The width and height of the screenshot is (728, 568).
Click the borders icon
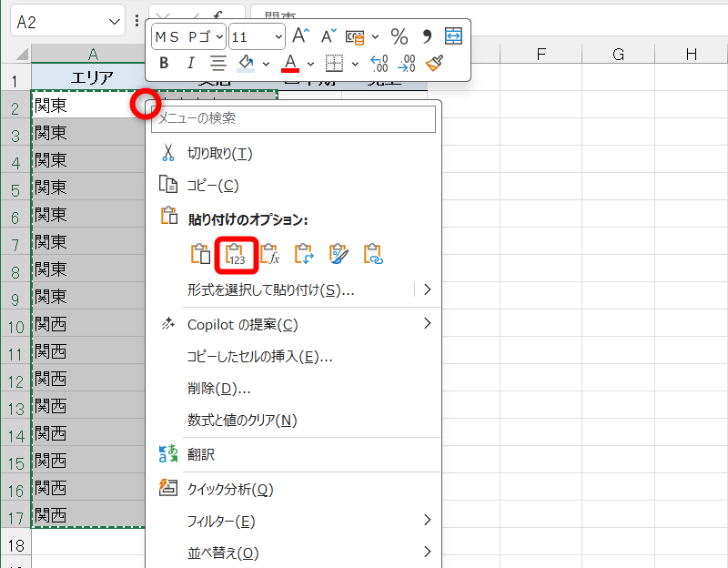click(334, 63)
